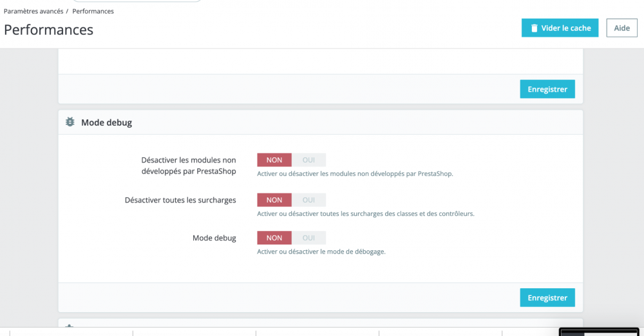The image size is (644, 336).
Task: Set non-PrestaShop modules toggle to OUI
Action: tap(309, 160)
